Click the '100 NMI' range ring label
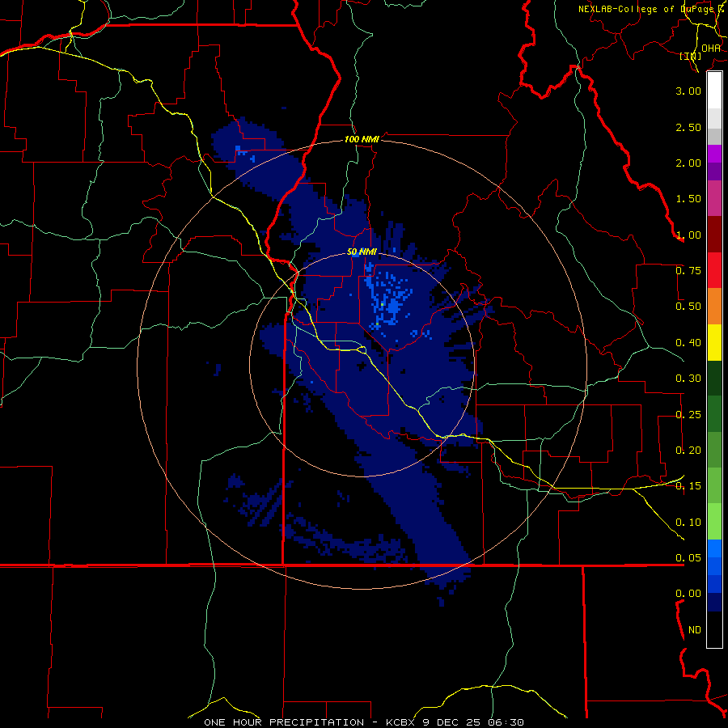This screenshot has height=728, width=728. click(362, 139)
